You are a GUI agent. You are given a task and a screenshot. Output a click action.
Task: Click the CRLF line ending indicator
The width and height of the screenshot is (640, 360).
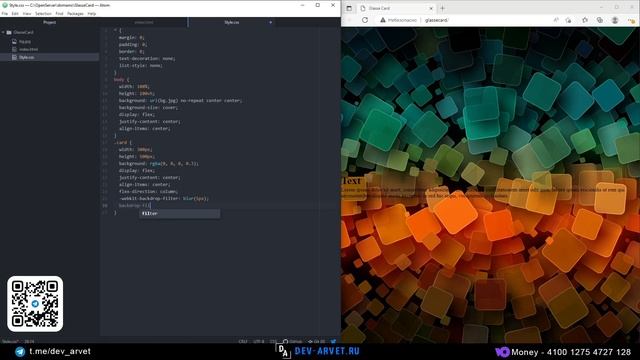coord(243,341)
